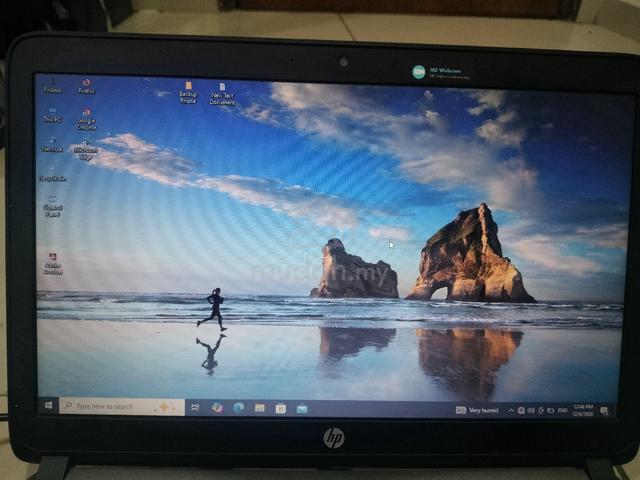Open Microsoft Store from the taskbar
Screen dimensions: 640x480
coord(281,408)
